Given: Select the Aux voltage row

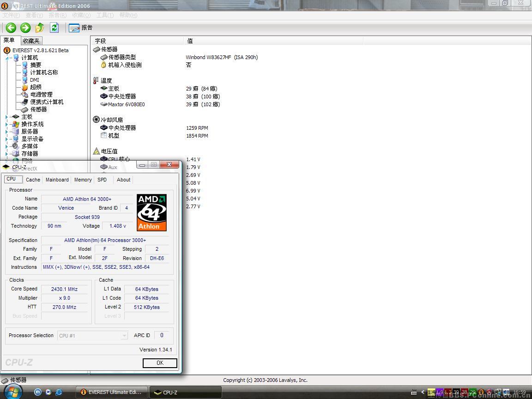Looking at the screenshot, I should tap(109, 167).
